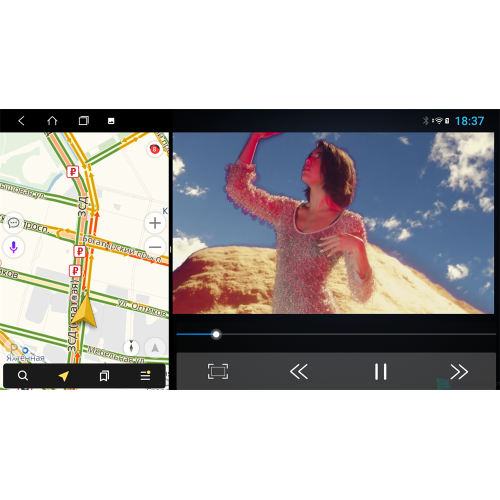500x500 pixels.
Task: Zoom out of the map
Action: 155,247
